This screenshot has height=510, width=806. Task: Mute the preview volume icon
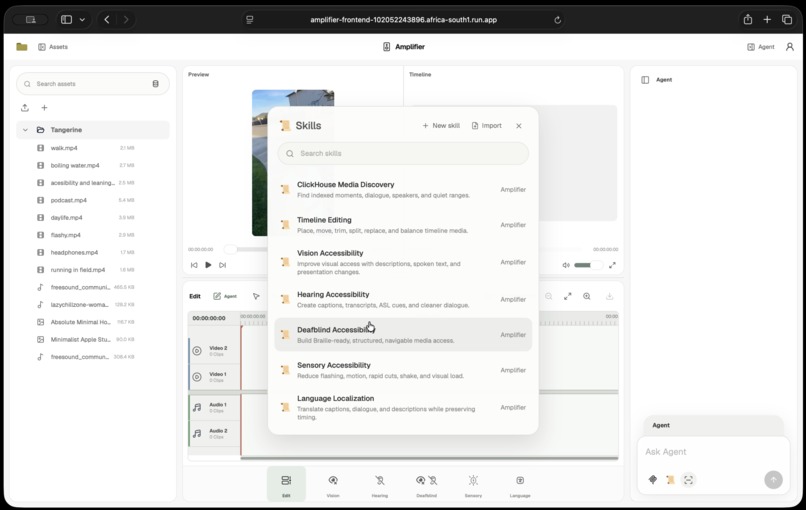point(566,265)
